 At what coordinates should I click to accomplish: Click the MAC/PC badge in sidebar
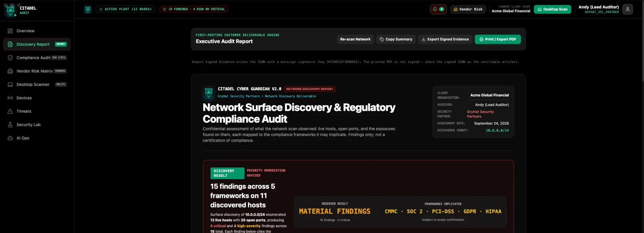(x=61, y=85)
